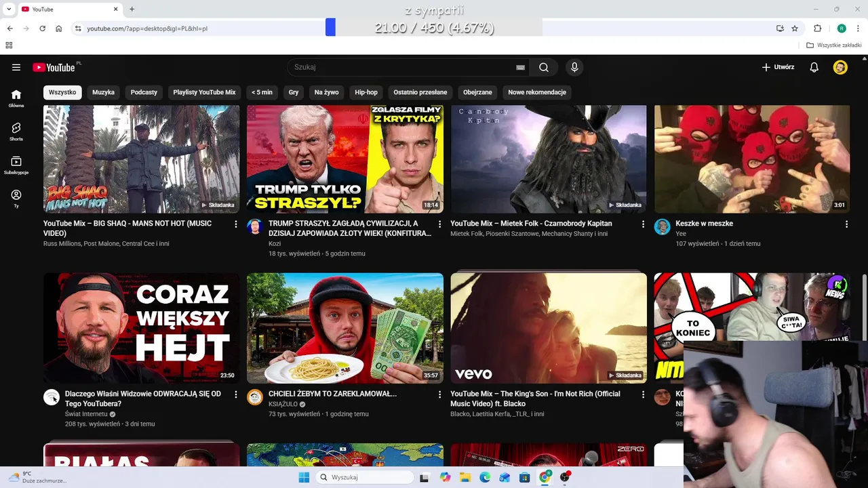The image size is (868, 488).
Task: Select the Obejrzane chip
Action: click(x=477, y=92)
